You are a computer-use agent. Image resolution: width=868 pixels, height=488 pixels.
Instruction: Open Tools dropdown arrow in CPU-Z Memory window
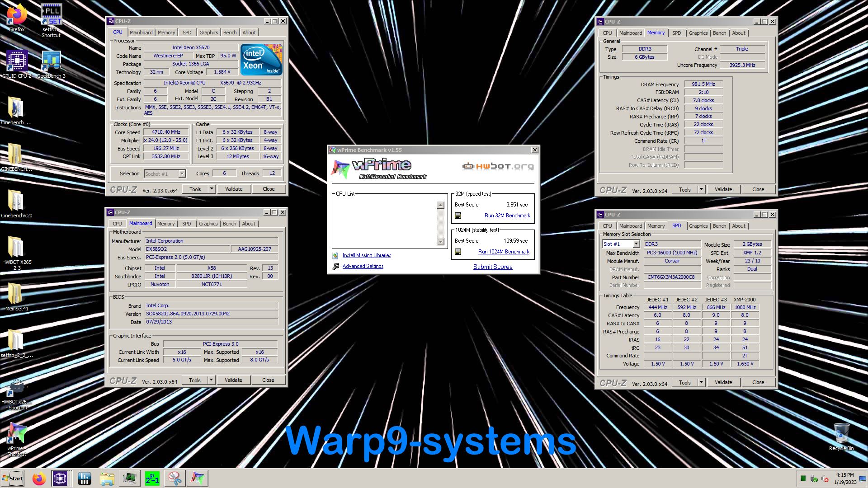point(701,190)
